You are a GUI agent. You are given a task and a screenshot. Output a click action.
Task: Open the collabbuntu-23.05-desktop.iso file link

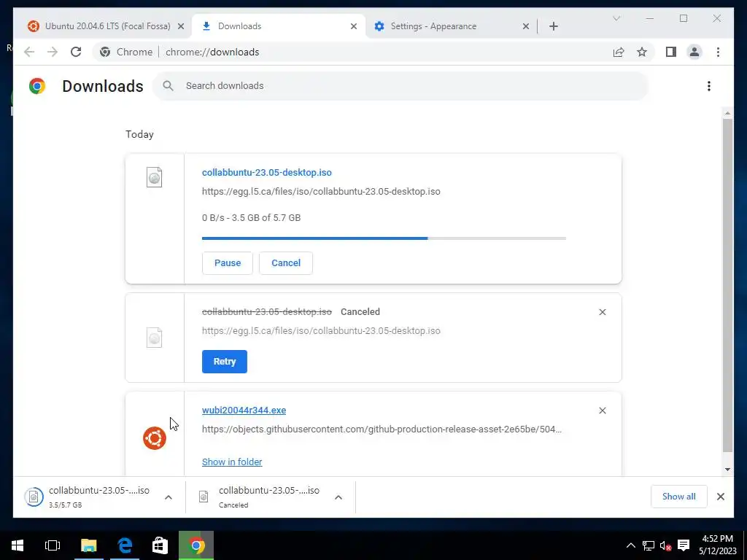click(x=267, y=172)
